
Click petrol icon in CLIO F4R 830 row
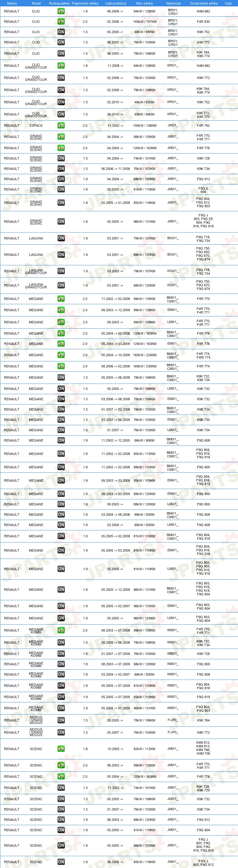[61, 22]
